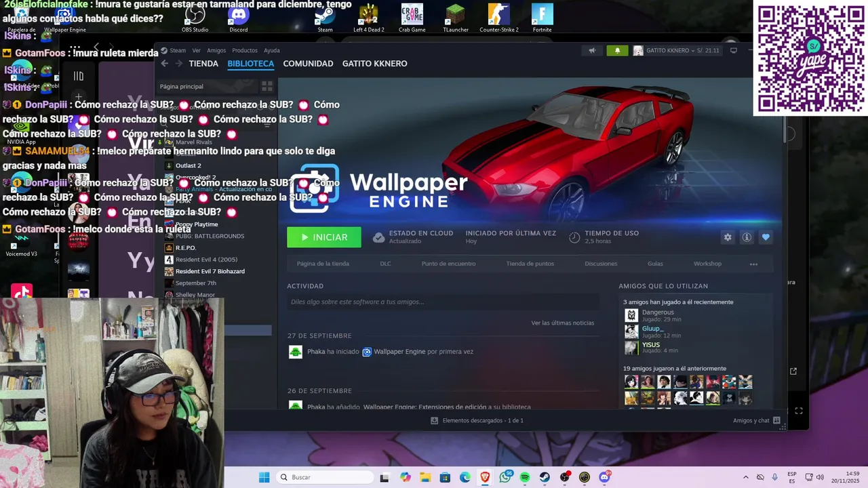Open the Ver menu

(197, 50)
